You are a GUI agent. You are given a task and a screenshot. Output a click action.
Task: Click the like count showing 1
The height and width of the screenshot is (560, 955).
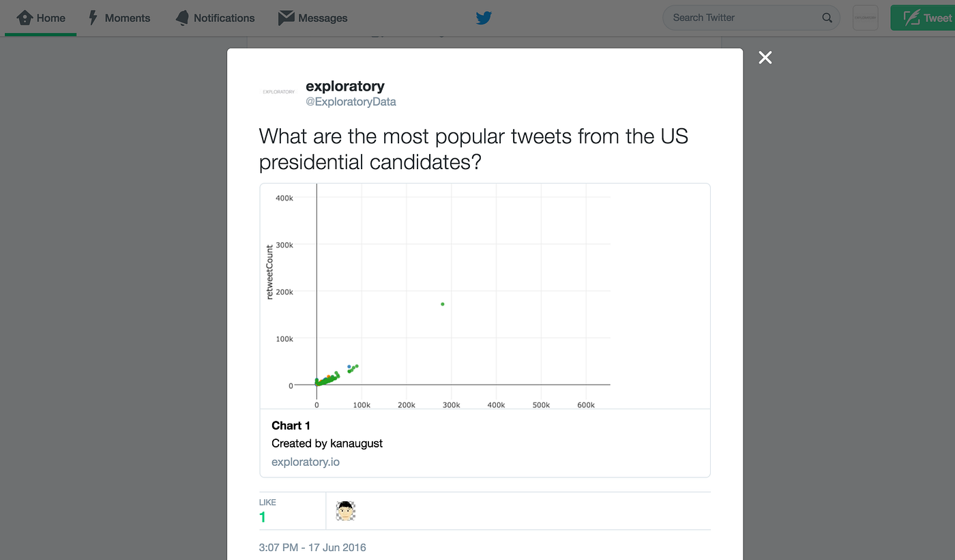coord(262,517)
